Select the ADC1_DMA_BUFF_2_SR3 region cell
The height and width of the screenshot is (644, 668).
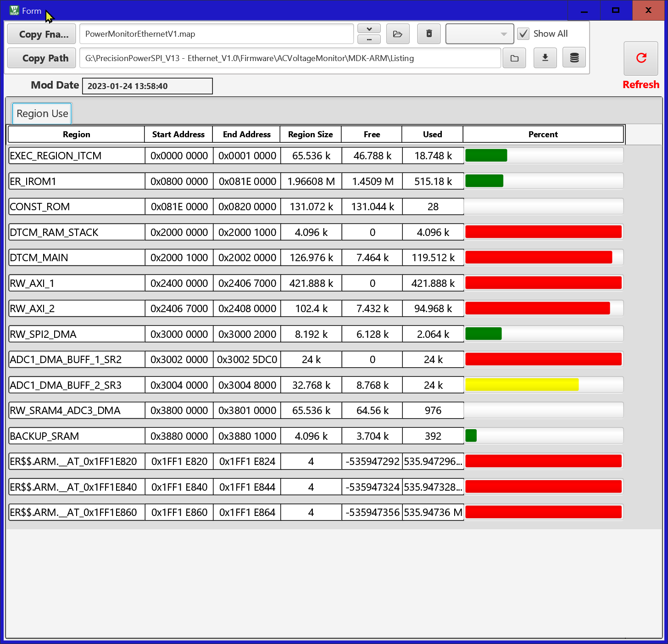[77, 385]
